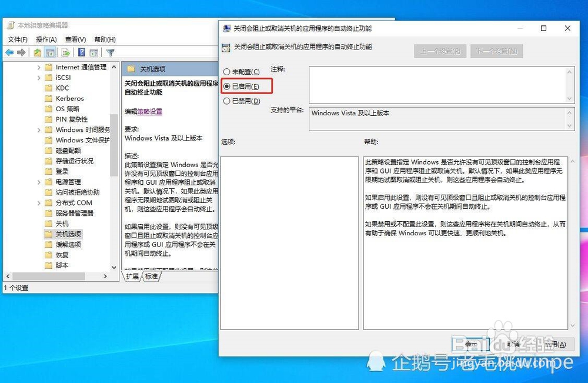Click the tree pane scroll-right arrow

(105, 276)
